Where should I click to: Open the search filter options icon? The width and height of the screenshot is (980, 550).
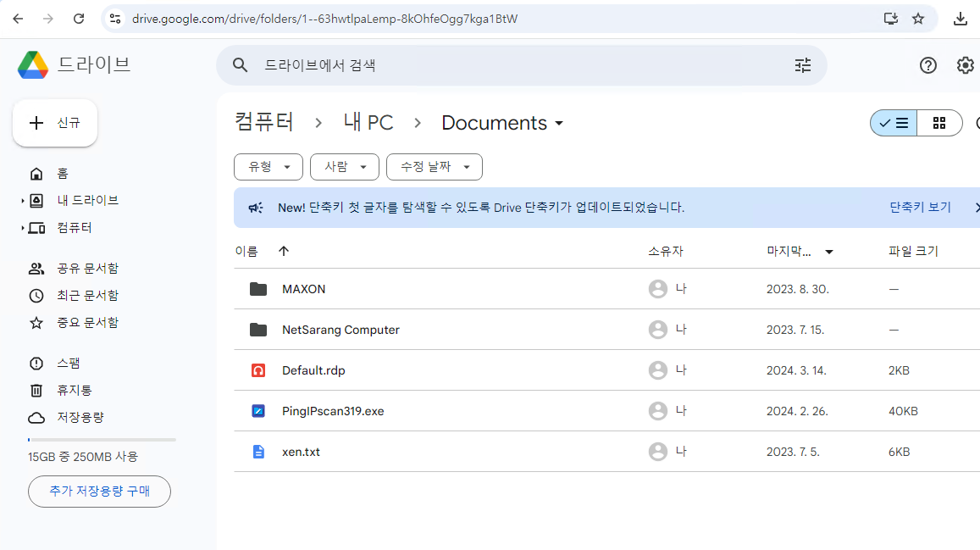(802, 65)
